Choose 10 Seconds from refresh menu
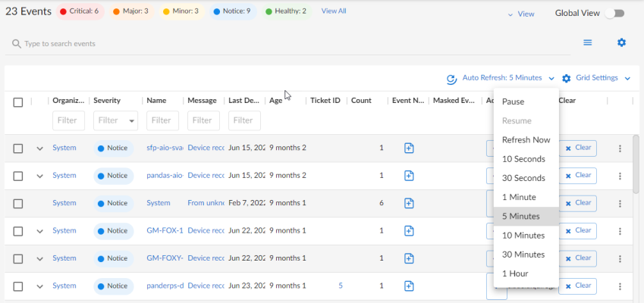 click(523, 159)
